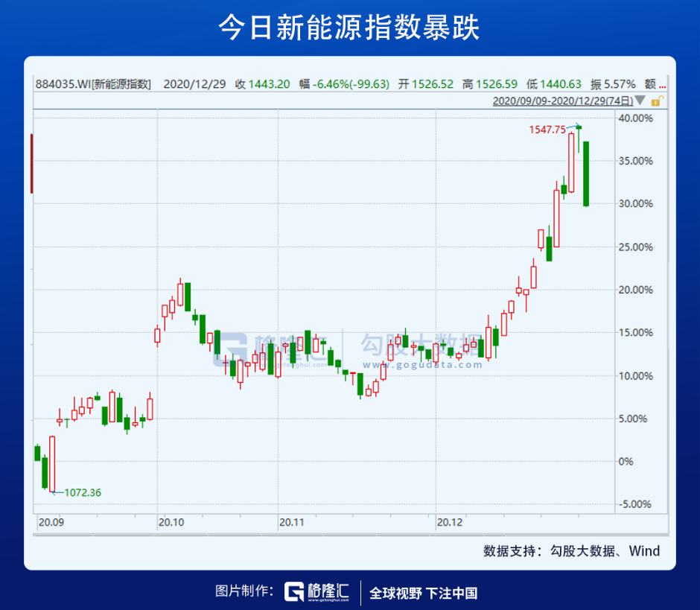This screenshot has height=610, width=700.
Task: Select the tall green candlestick on far right
Action: coord(585,175)
